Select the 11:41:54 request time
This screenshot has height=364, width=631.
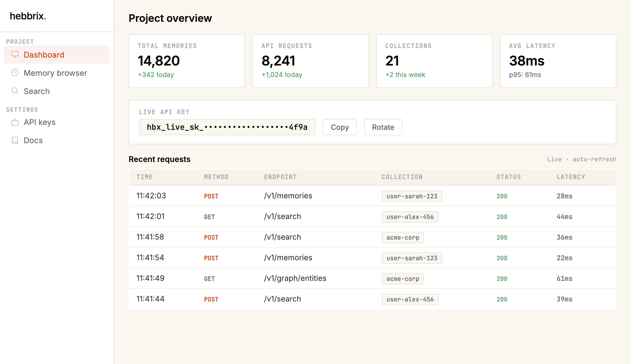tap(150, 258)
